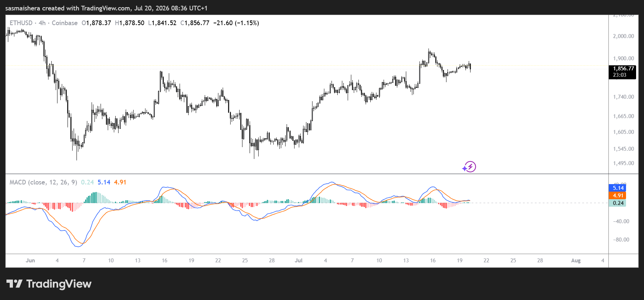Click the close value C1,856.77 in legend
Screen dimensions: 644x300
pyautogui.click(x=195, y=23)
